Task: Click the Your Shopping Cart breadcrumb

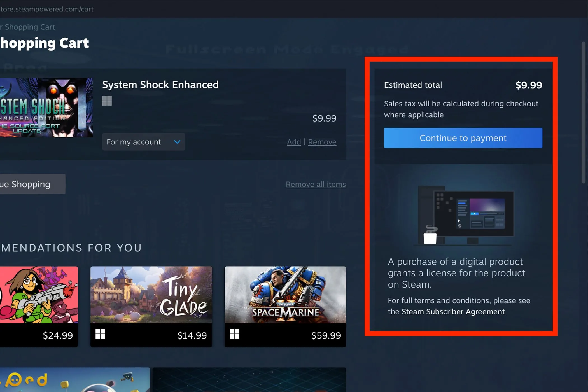Action: tap(27, 27)
